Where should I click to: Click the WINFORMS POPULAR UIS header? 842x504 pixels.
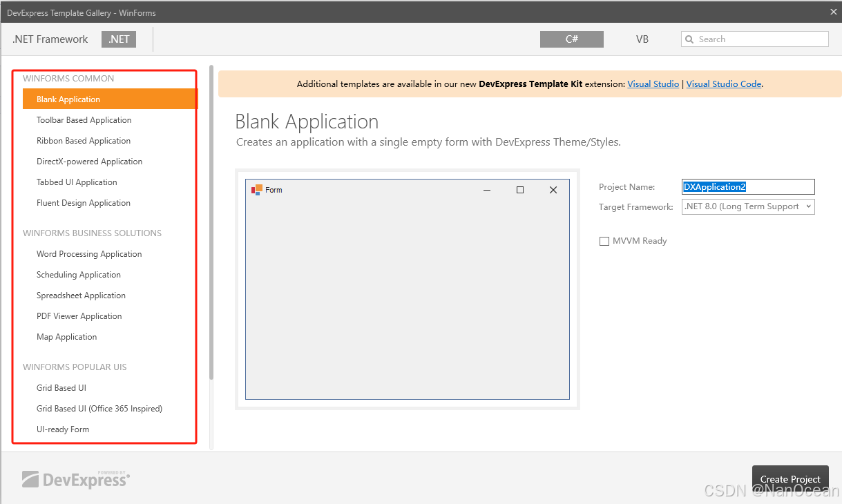coord(75,367)
